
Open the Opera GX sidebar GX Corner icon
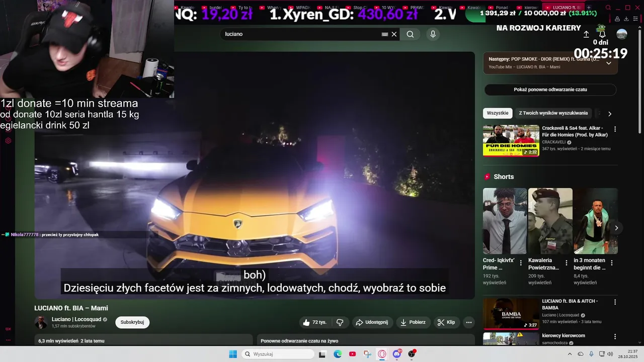coord(8,329)
